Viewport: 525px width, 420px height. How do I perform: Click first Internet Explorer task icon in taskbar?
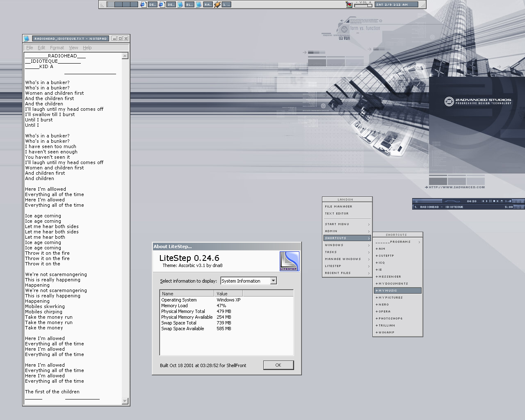coord(143,5)
